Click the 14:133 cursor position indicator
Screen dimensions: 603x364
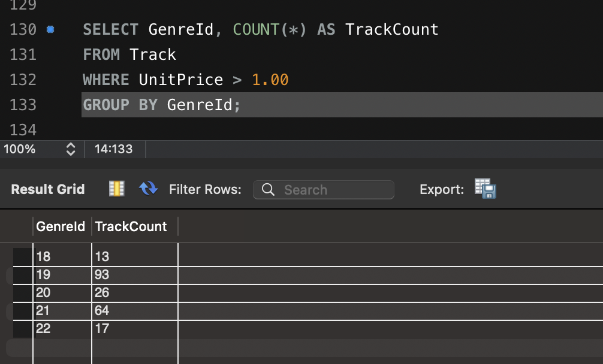tap(113, 149)
